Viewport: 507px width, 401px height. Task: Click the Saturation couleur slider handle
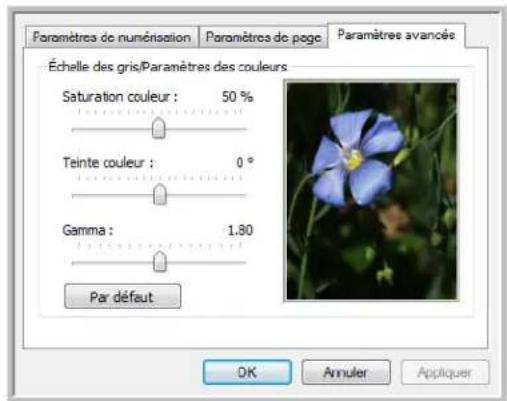[x=159, y=128]
